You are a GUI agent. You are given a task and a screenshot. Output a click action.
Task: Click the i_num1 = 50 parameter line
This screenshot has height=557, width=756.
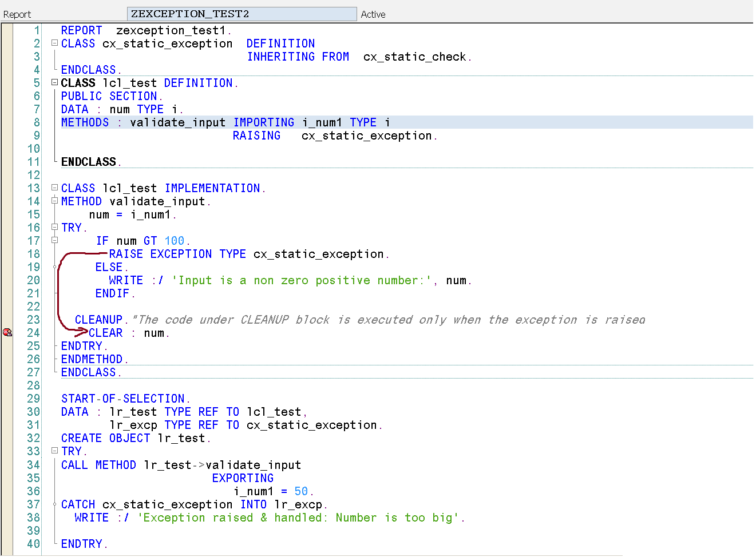click(x=273, y=491)
